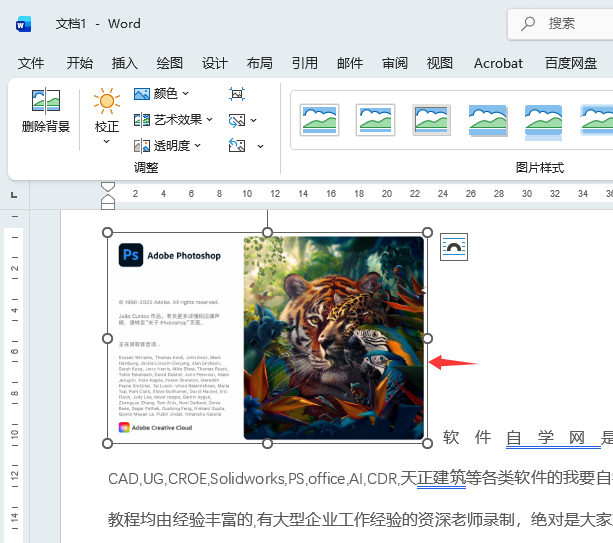The image size is (613, 543).
Task: Switch to the 设计 (Design) tab
Action: (215, 63)
